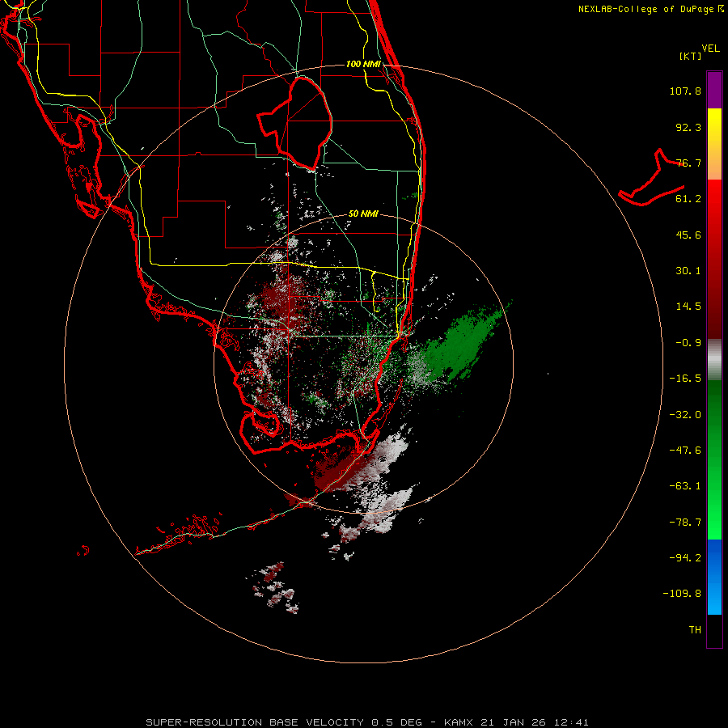Screen dimensions: 728x728
Task: Select the 30.1 legend value
Action: 688,271
